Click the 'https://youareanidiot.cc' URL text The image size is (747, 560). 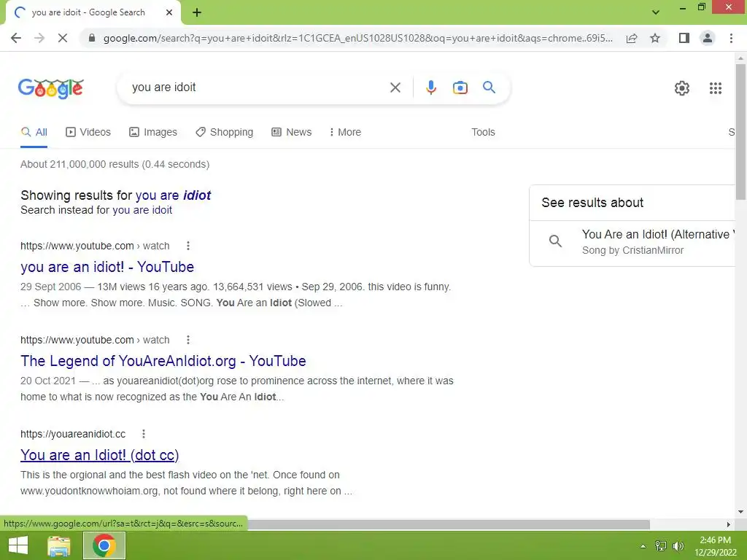pos(73,435)
